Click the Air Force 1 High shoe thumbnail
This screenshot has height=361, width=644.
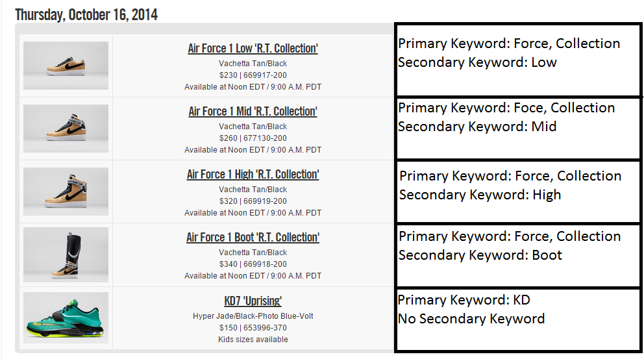click(x=66, y=192)
